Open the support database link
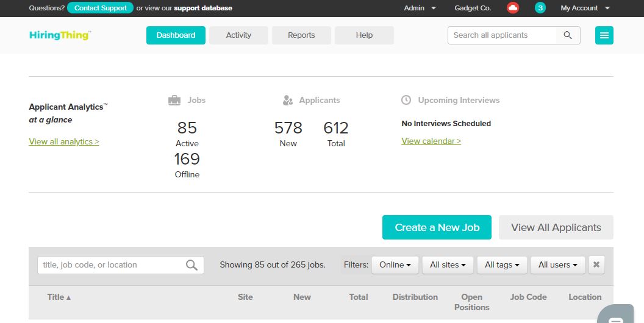 click(x=203, y=8)
